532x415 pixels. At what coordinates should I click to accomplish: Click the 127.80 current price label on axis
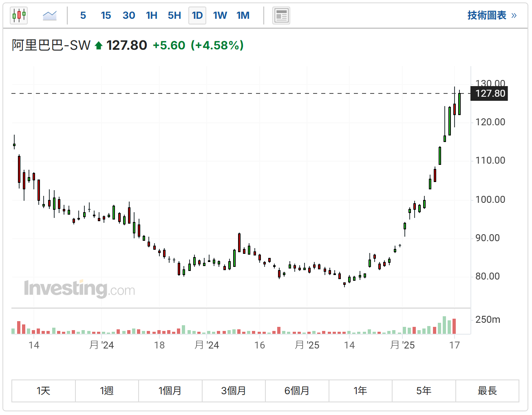click(489, 93)
